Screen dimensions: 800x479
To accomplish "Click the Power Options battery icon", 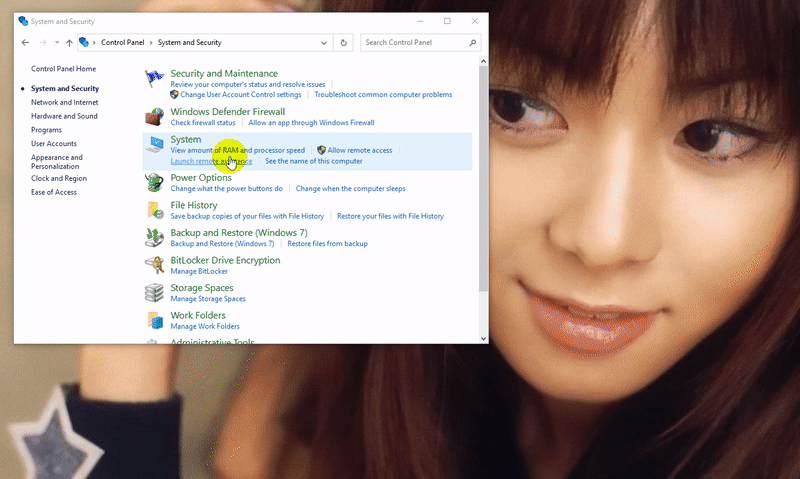I will coord(154,182).
